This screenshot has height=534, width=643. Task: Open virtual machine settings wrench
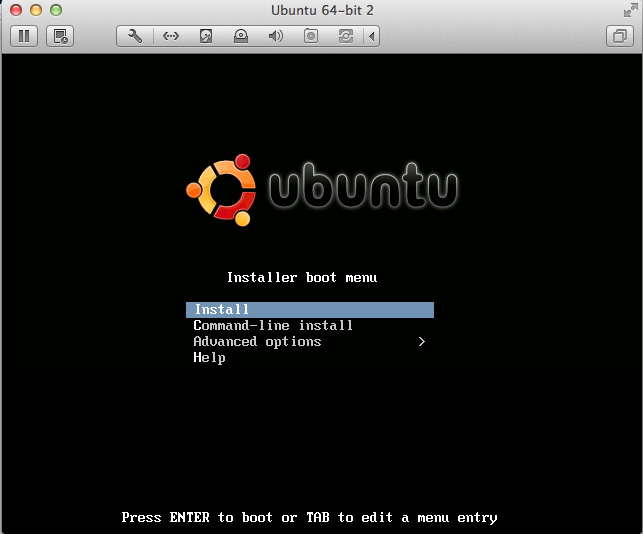click(x=135, y=36)
